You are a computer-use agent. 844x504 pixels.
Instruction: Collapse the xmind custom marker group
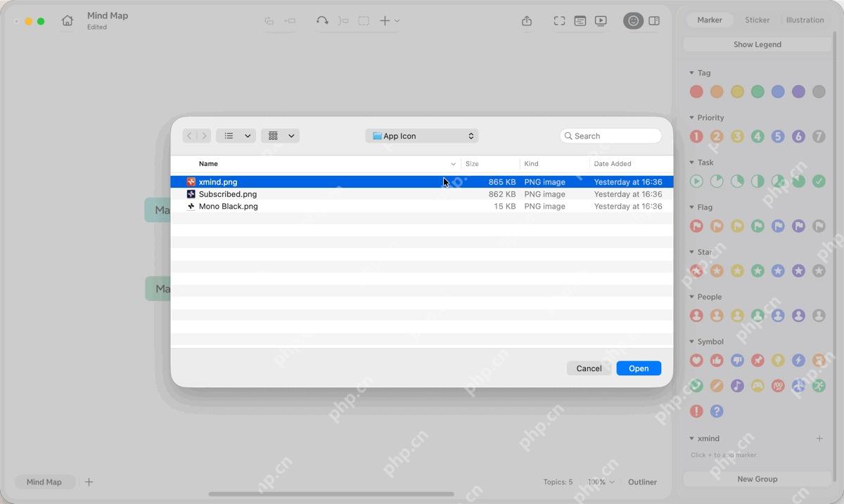(x=691, y=439)
